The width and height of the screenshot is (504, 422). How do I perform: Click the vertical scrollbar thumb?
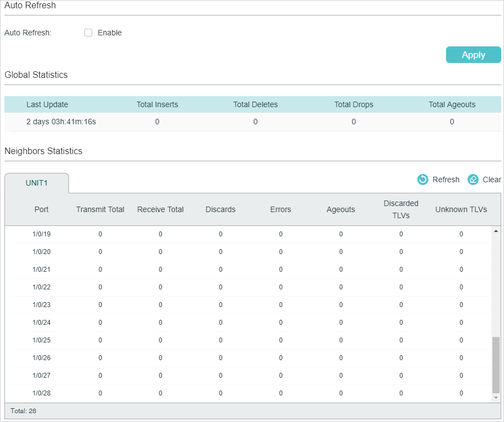[495, 365]
